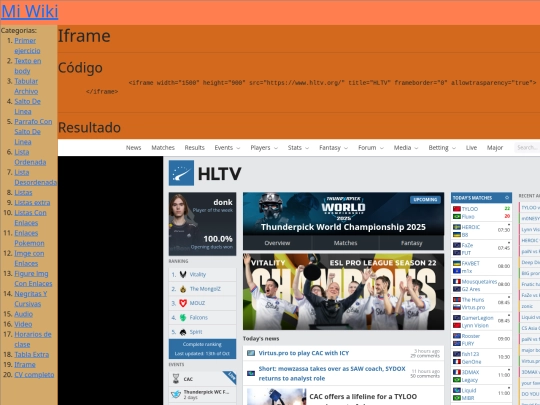Open the Results menu item
The image size is (540, 405).
coord(194,148)
